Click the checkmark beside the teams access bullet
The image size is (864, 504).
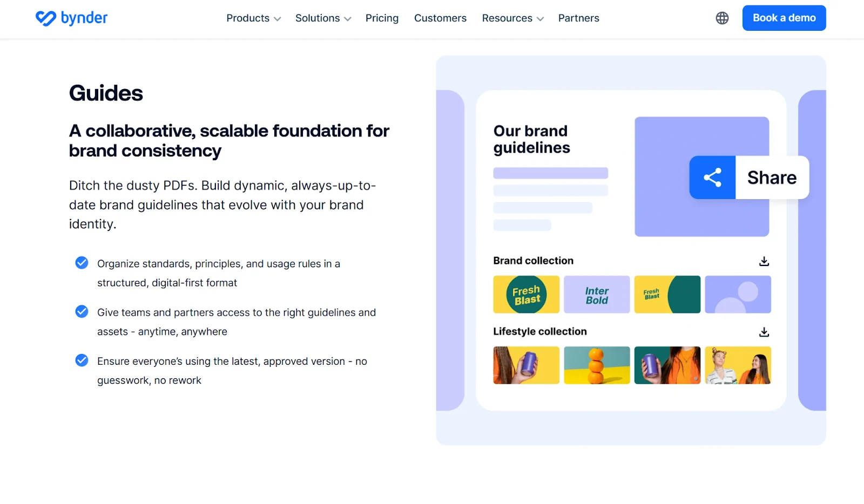click(x=82, y=311)
